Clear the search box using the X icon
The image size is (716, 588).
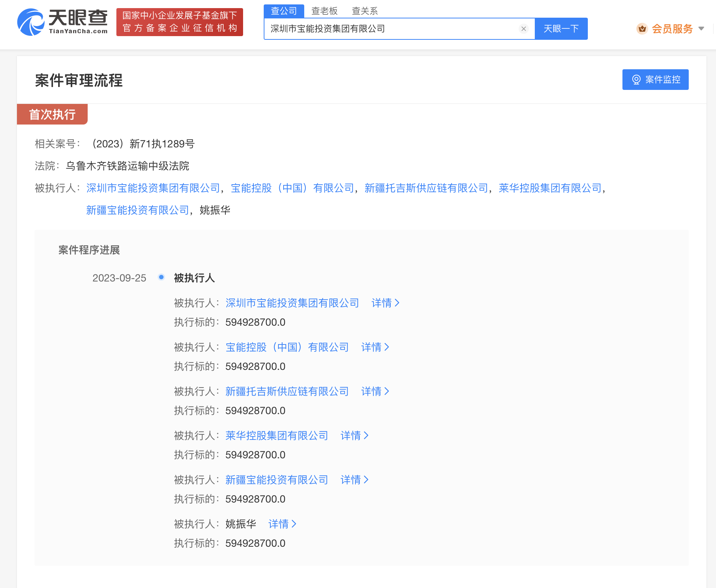tap(524, 28)
